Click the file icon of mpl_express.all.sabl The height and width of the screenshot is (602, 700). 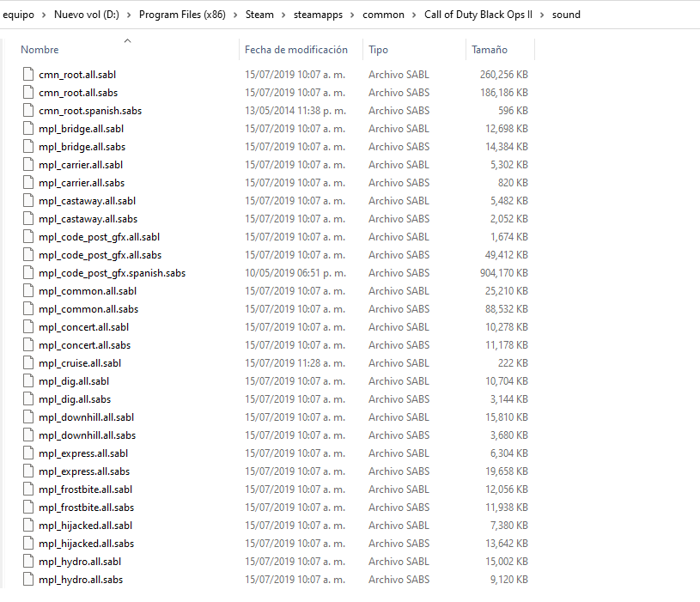click(x=28, y=453)
